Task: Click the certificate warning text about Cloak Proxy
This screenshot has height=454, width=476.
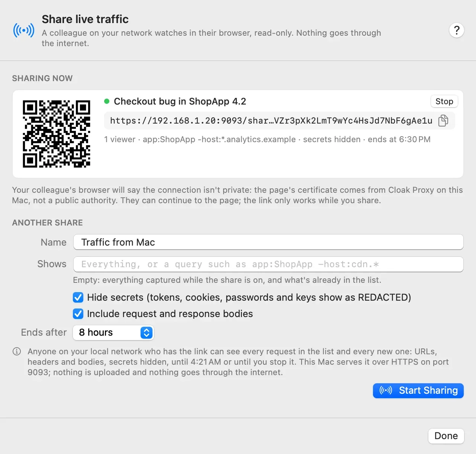Action: 237,195
